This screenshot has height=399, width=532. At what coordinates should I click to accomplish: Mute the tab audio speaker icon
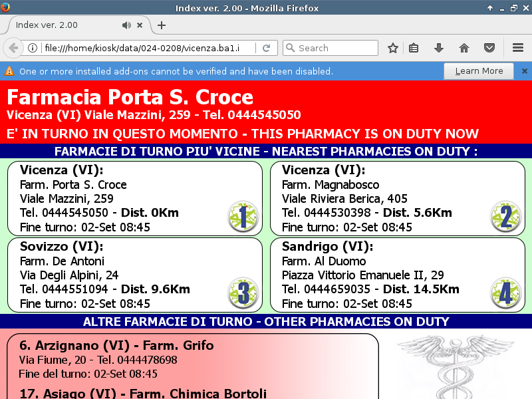126,25
